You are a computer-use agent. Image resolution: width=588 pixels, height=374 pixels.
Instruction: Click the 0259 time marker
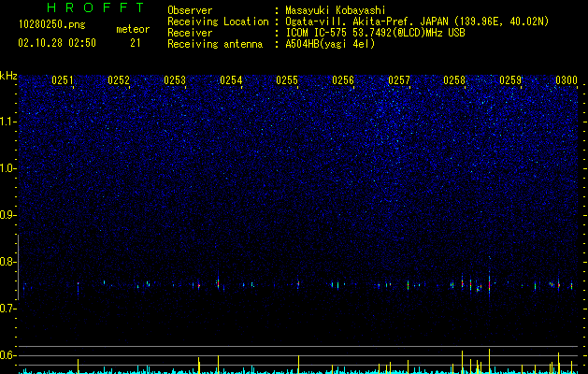[x=510, y=80]
